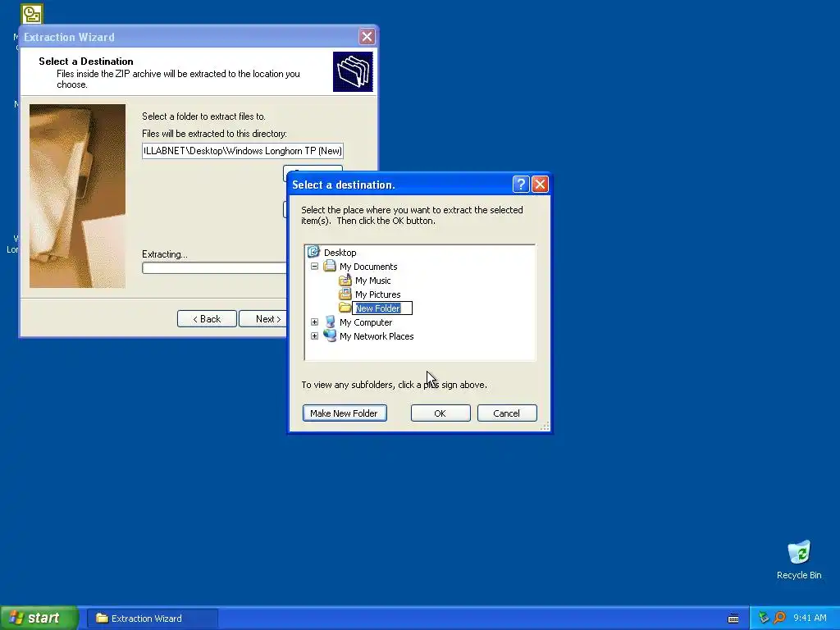Image resolution: width=840 pixels, height=630 pixels.
Task: Click the Desktop icon in the folder tree
Action: coord(313,252)
